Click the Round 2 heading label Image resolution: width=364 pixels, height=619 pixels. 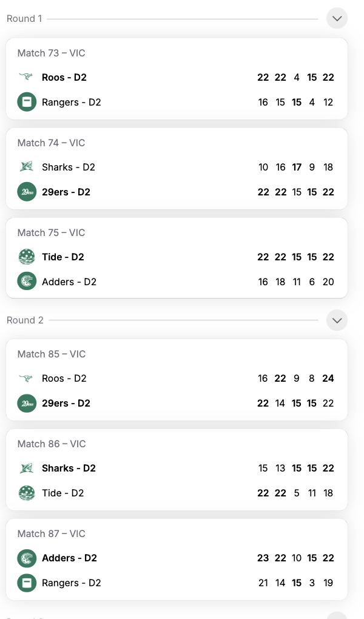pos(25,320)
